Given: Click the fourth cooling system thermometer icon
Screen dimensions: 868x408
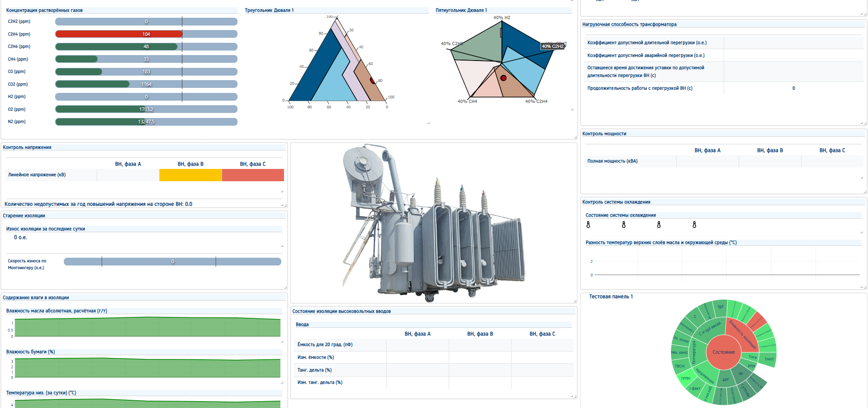Looking at the screenshot, I should (694, 224).
